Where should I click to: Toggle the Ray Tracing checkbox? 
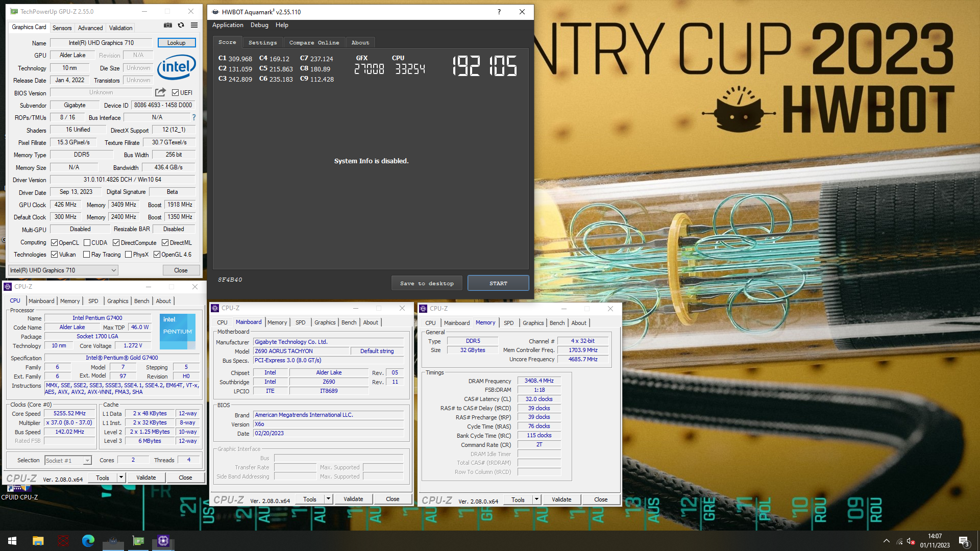click(x=86, y=255)
